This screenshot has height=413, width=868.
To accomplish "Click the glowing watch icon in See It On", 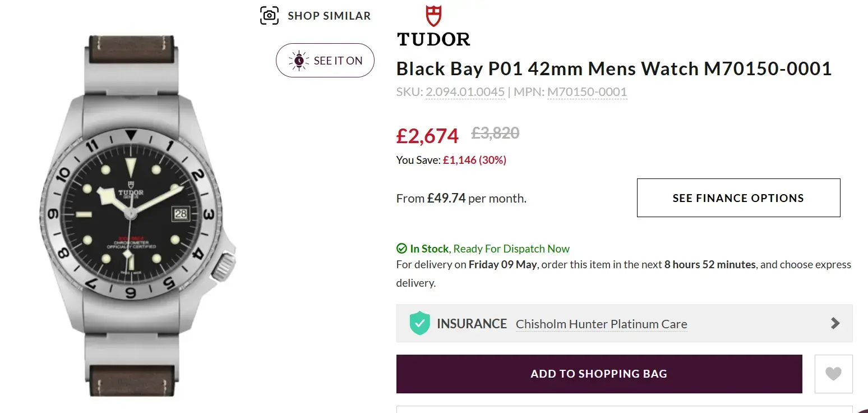I will (x=299, y=61).
